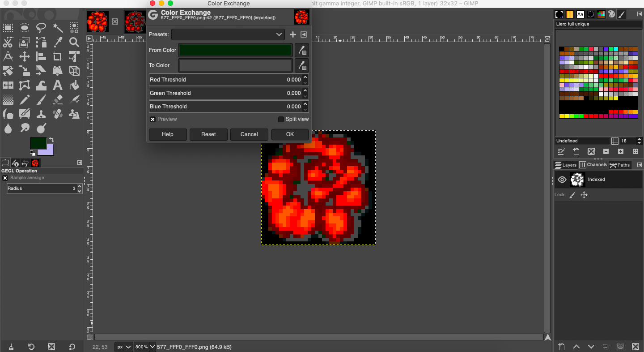Enable the Split view checkbox
Image resolution: width=644 pixels, height=352 pixels.
pyautogui.click(x=281, y=119)
